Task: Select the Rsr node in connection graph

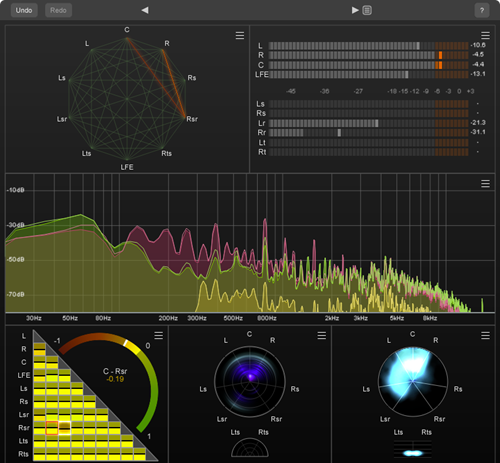Action: [185, 117]
